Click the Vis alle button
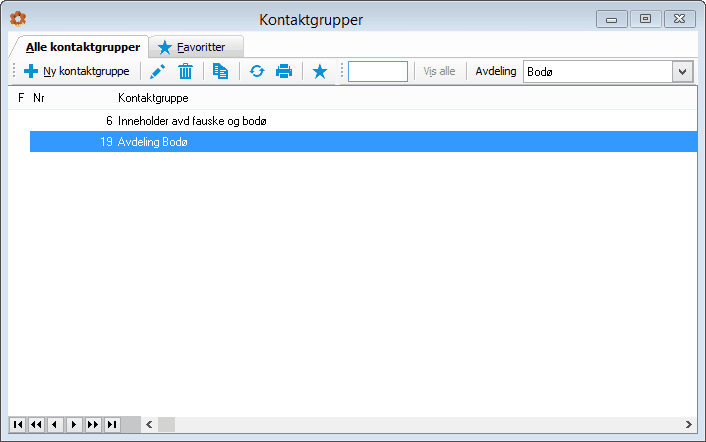The height and width of the screenshot is (442, 706). pyautogui.click(x=439, y=71)
